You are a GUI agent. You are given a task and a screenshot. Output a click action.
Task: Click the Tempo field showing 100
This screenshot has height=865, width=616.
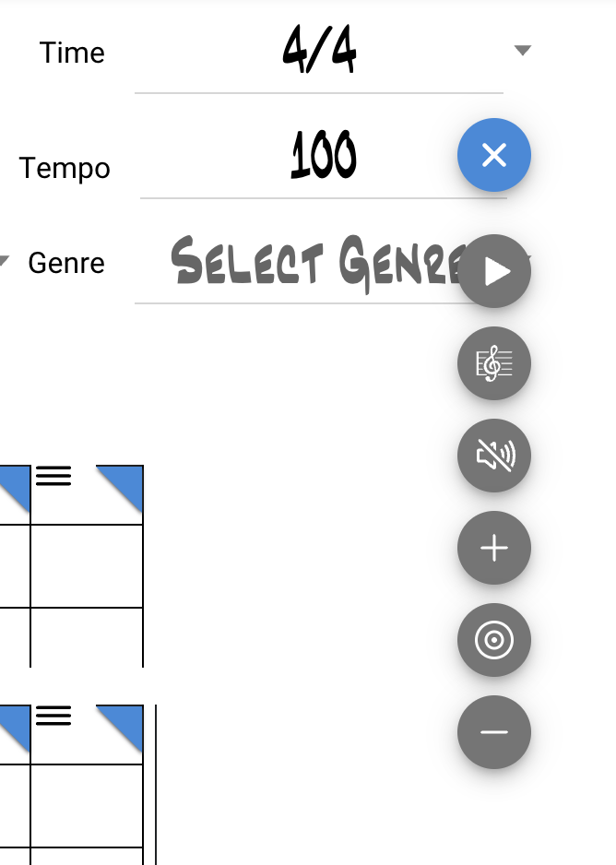coord(323,157)
